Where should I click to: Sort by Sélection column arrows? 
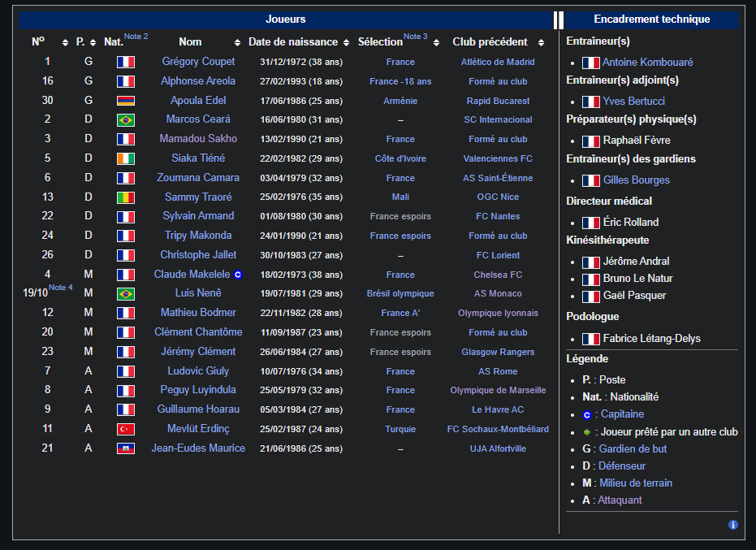(x=436, y=43)
